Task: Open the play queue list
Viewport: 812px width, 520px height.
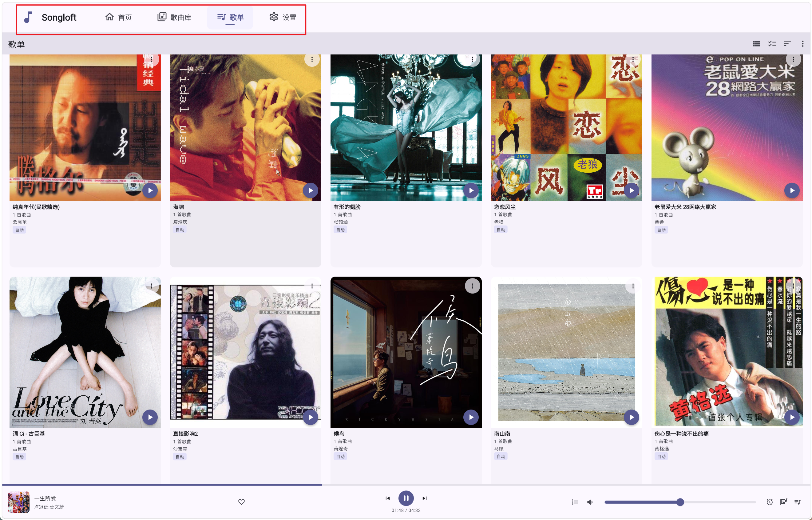Action: 798,502
